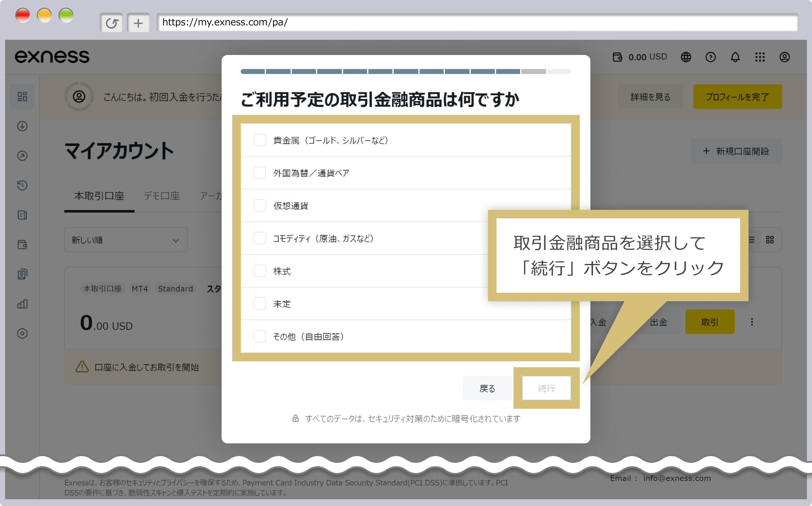Open the analytics bar chart sidebar icon
812x506 pixels.
tap(22, 304)
